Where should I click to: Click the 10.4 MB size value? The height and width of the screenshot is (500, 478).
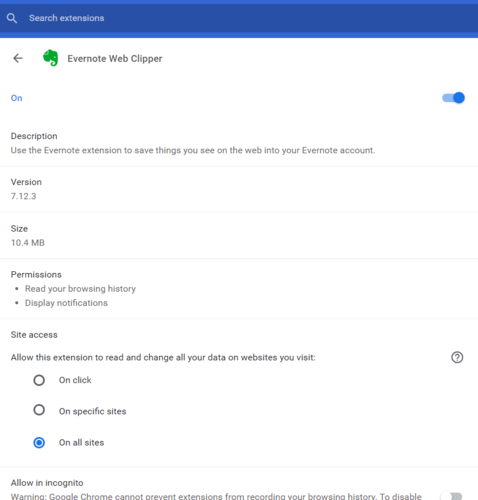pos(28,243)
